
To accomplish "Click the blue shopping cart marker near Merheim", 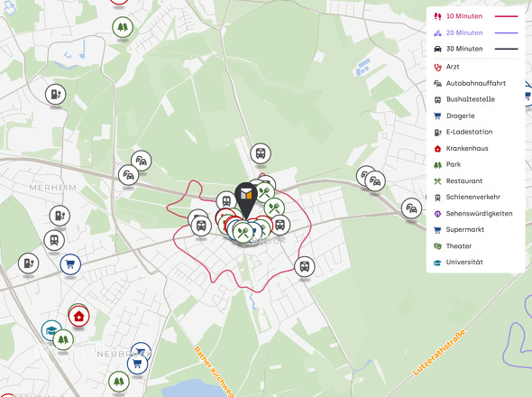I will pos(70,263).
